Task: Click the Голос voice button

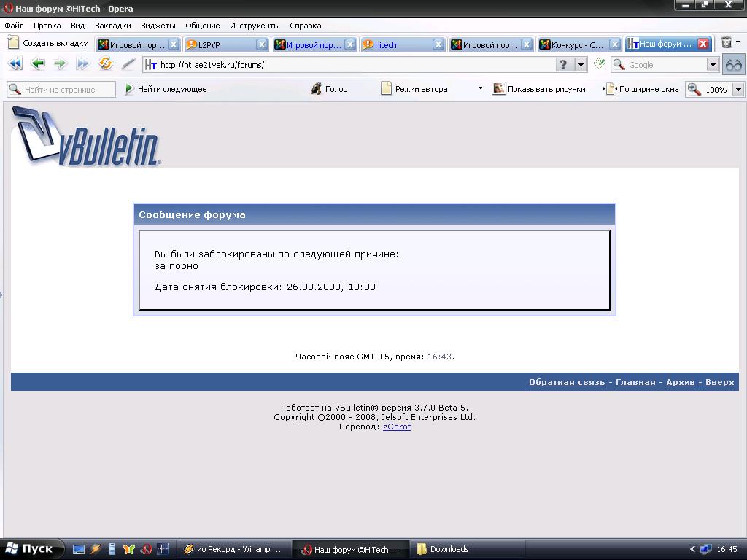Action: [x=329, y=89]
